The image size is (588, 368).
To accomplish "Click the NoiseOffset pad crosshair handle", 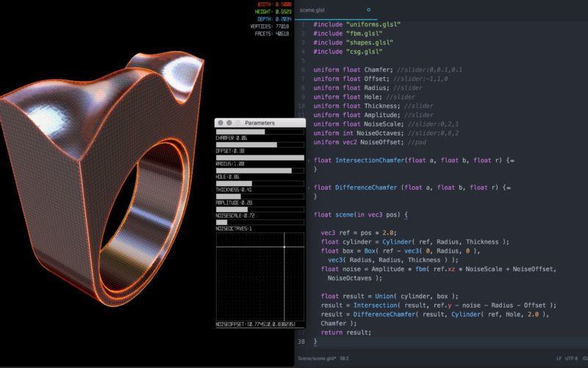I will click(284, 247).
